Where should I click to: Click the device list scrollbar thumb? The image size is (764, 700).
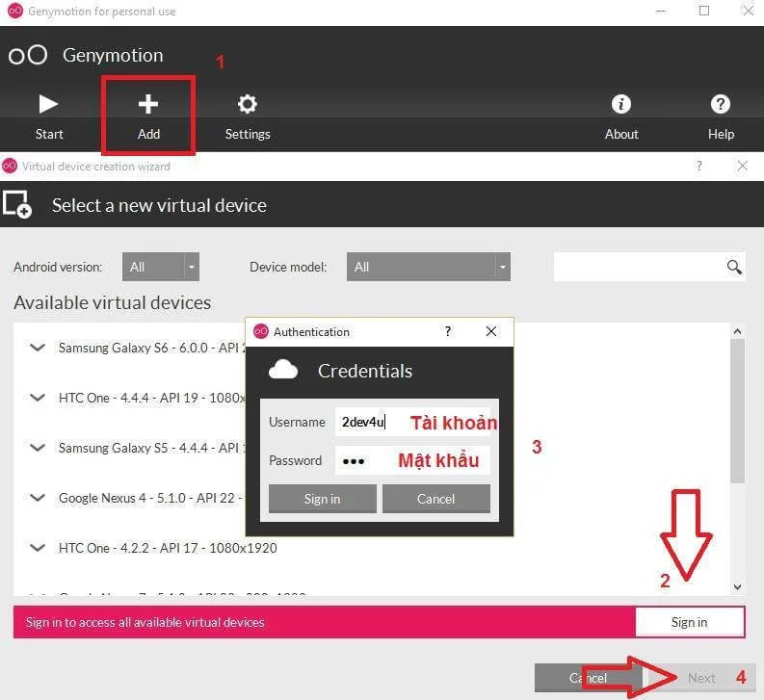[x=737, y=411]
